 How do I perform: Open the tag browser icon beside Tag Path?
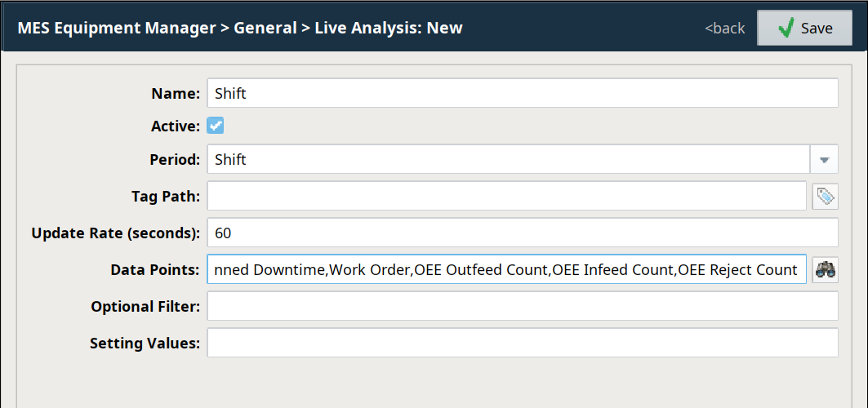[825, 197]
